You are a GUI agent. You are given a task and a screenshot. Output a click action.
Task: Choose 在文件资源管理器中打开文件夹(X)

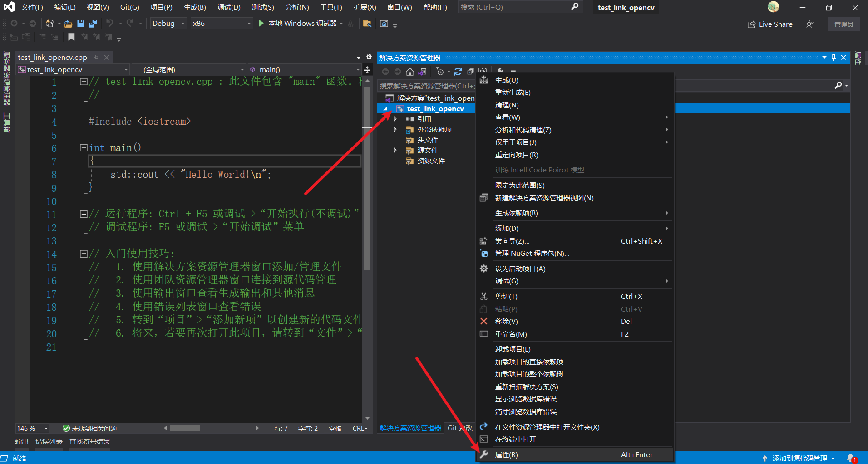point(574,427)
